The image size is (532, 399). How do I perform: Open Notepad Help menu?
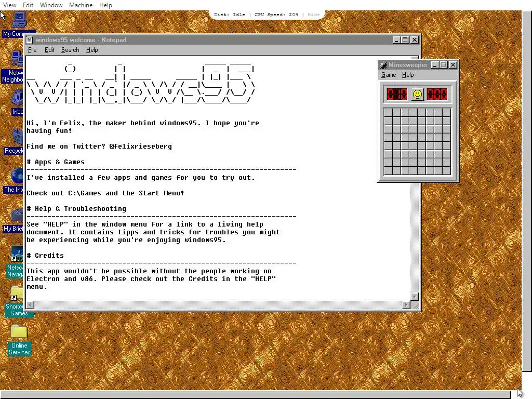click(92, 50)
